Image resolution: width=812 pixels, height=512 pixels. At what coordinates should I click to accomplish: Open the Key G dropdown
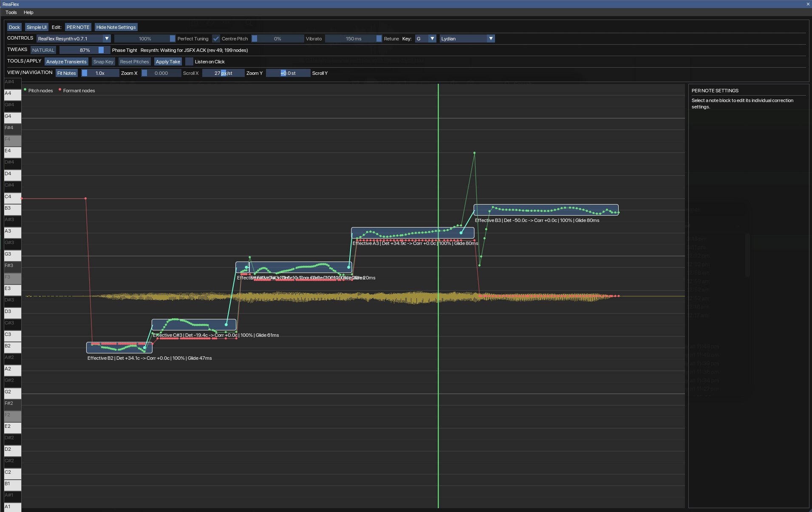pyautogui.click(x=425, y=39)
